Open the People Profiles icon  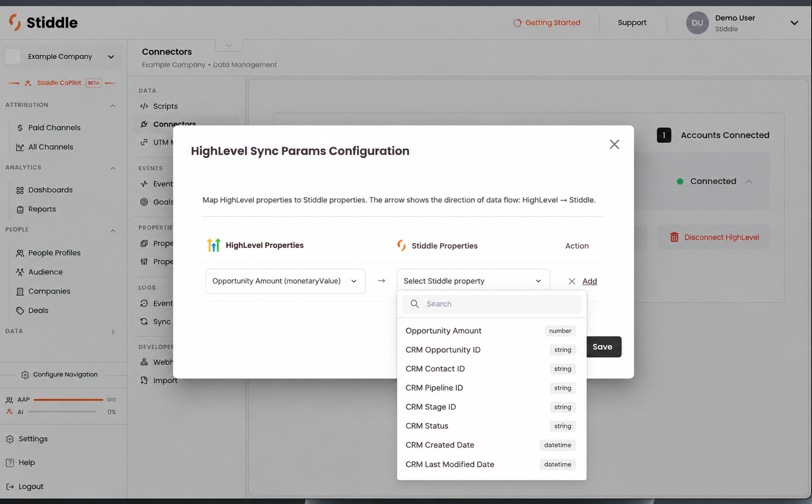tap(20, 253)
